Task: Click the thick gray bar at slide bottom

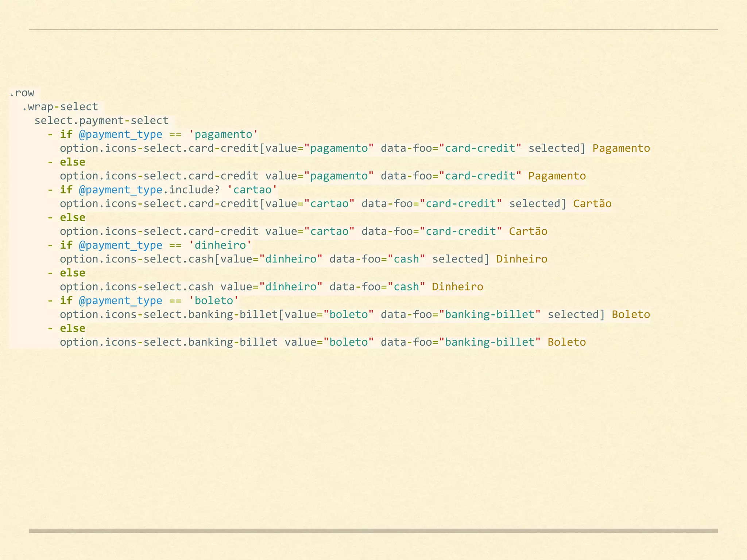Action: (373, 531)
